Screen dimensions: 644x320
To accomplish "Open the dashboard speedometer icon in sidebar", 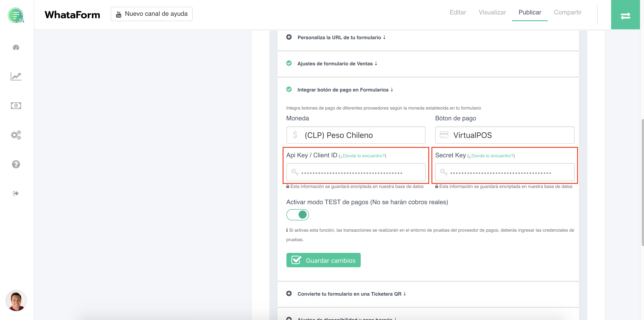I will click(16, 47).
